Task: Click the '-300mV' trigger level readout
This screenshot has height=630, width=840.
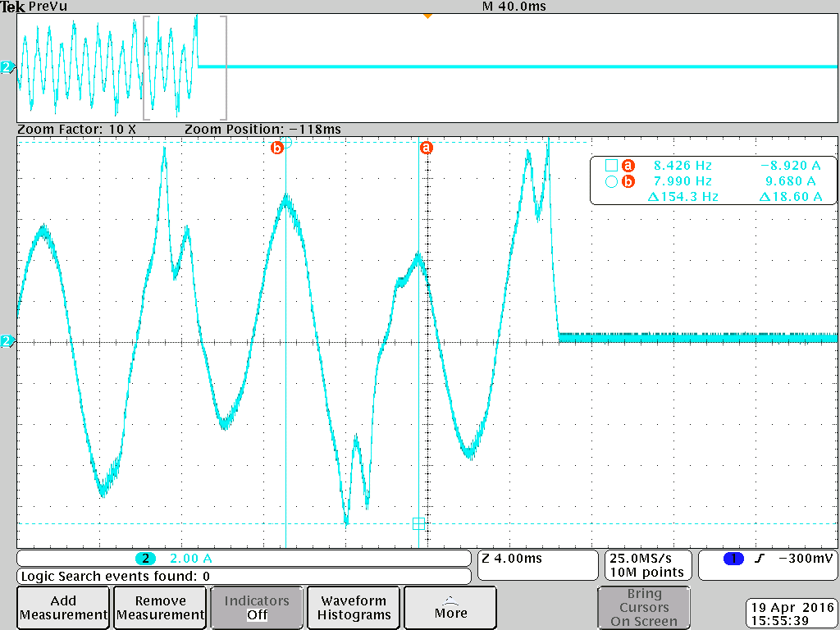Action: (806, 558)
